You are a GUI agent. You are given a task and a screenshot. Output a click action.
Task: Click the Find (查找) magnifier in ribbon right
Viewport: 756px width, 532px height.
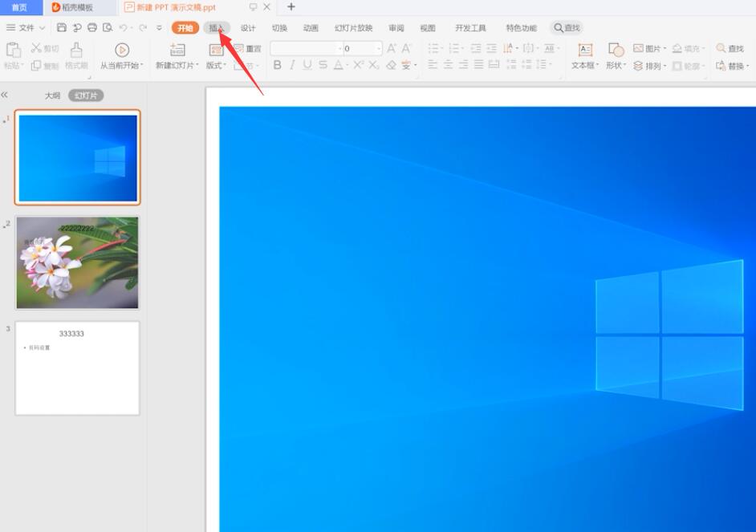[x=721, y=48]
